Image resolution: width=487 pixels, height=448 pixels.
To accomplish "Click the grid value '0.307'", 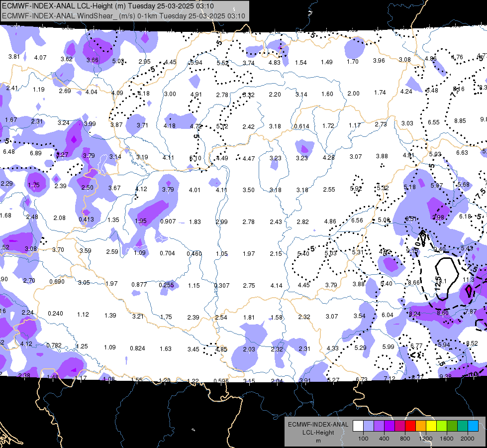I will point(222,285).
